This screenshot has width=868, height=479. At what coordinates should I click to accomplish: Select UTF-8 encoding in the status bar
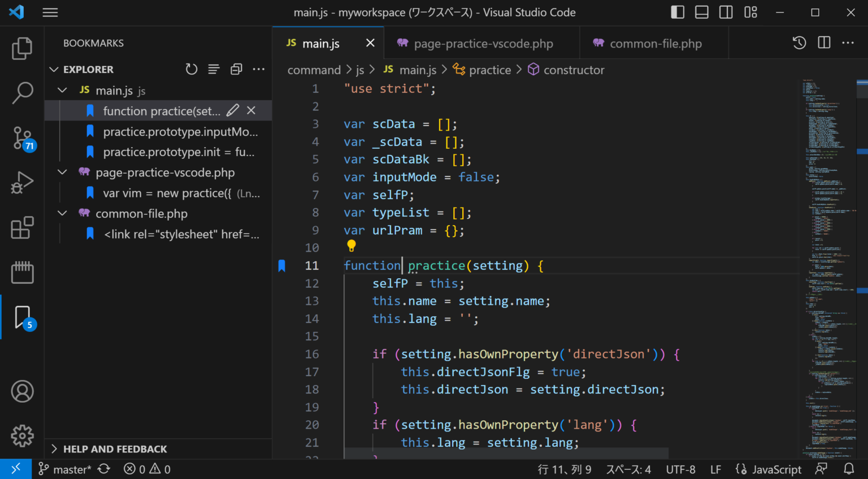680,469
